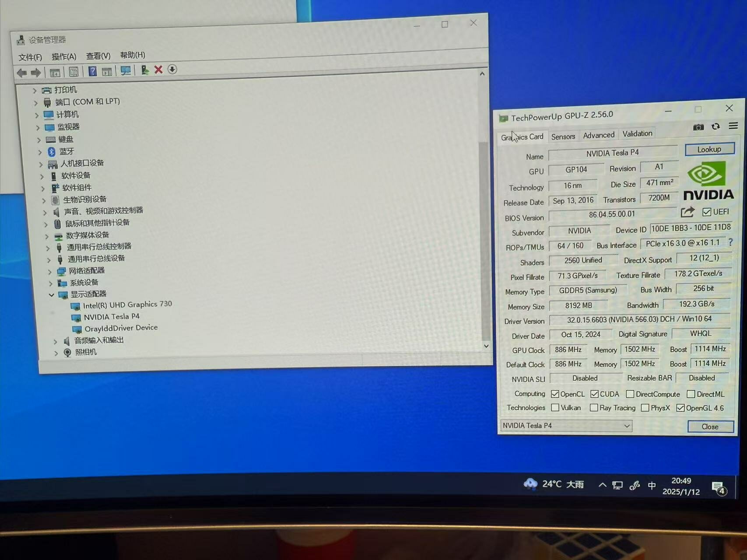Click the BIOS share/export arrow icon
This screenshot has width=747, height=560.
point(687,212)
